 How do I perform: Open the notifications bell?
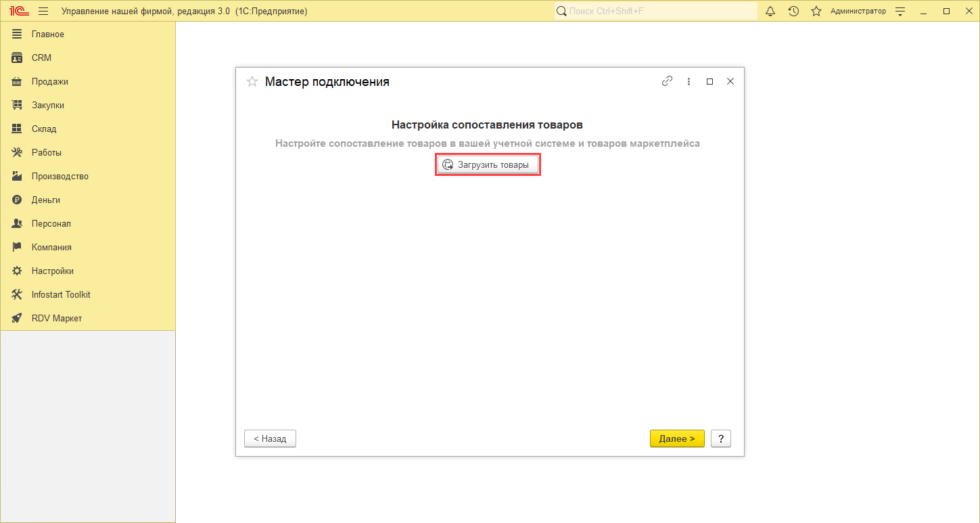[770, 12]
